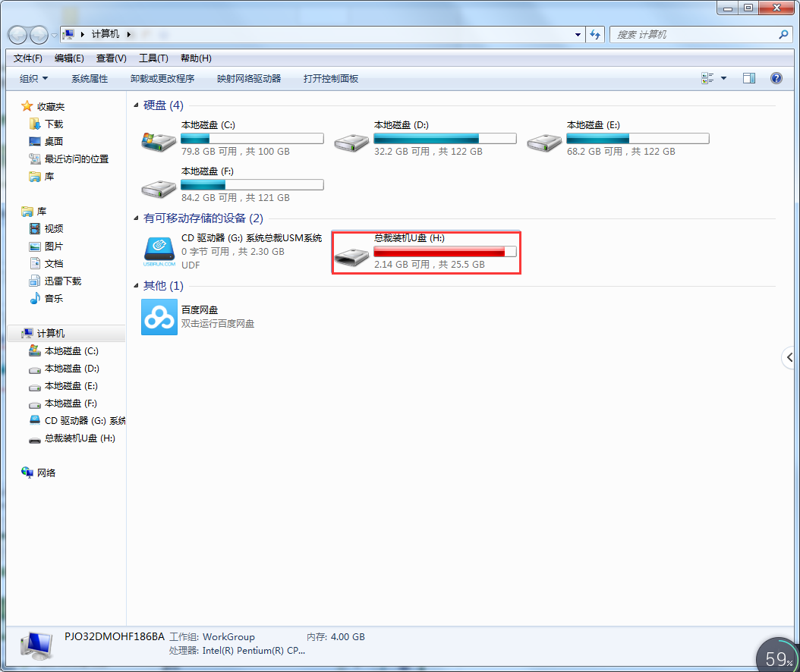The image size is (800, 672).
Task: Open the Baidu Netdisk (百度网盘) icon
Action: tap(159, 317)
